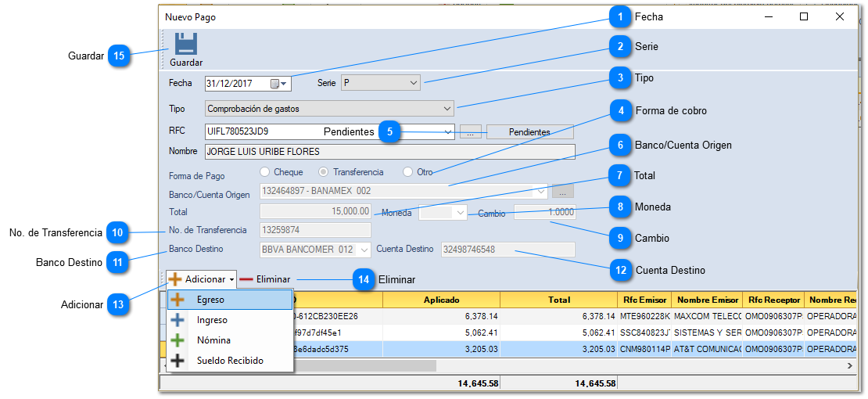Click the Pendientes button

[529, 132]
